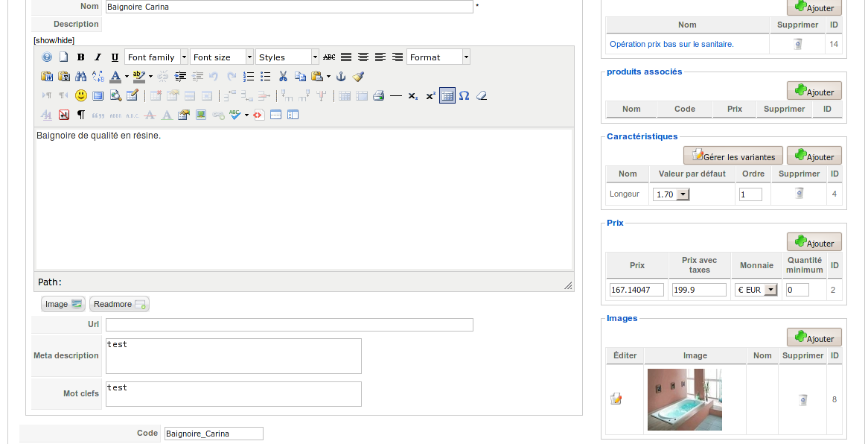
Task: Click Ajouter in the Images section
Action: (814, 337)
